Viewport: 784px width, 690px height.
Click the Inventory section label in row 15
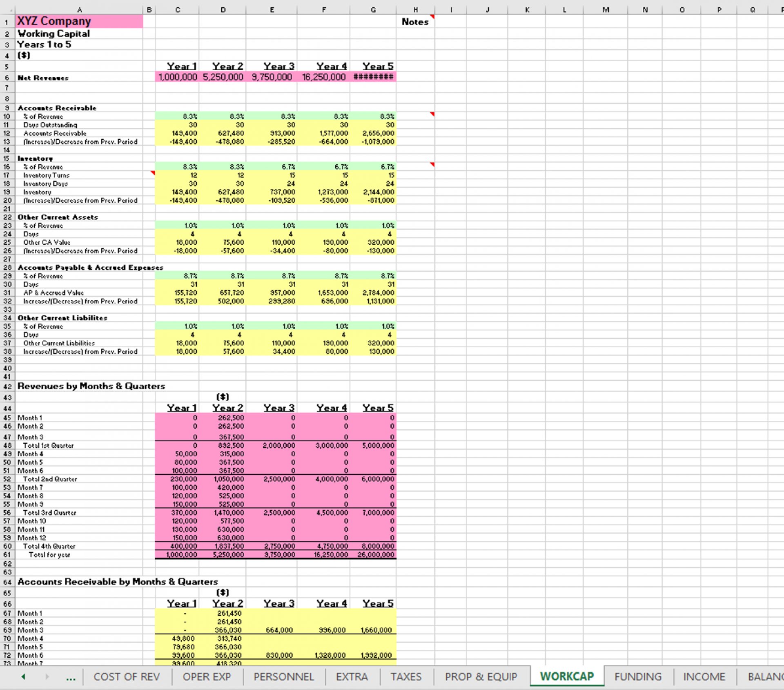coord(35,159)
